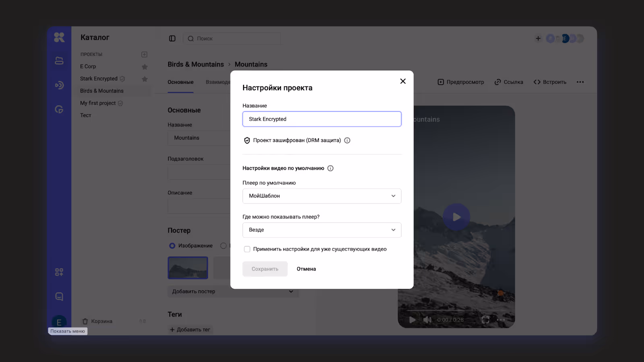Open the video player more options dots

click(x=500, y=320)
